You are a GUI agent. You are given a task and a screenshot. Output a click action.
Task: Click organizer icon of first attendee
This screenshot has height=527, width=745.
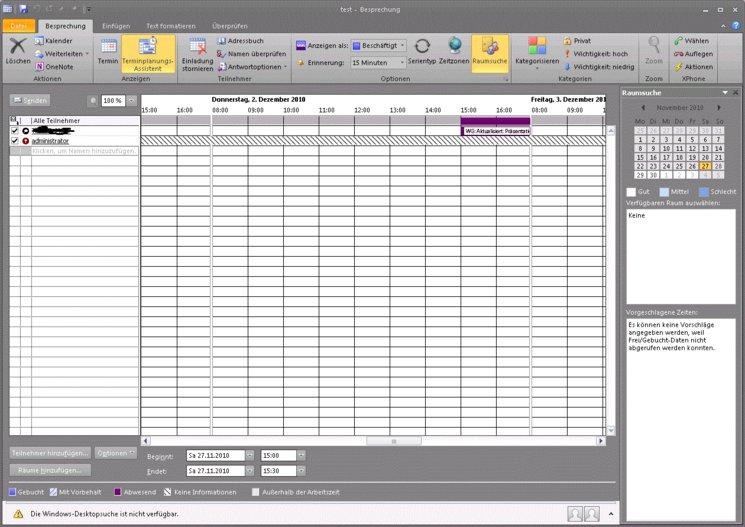point(26,131)
